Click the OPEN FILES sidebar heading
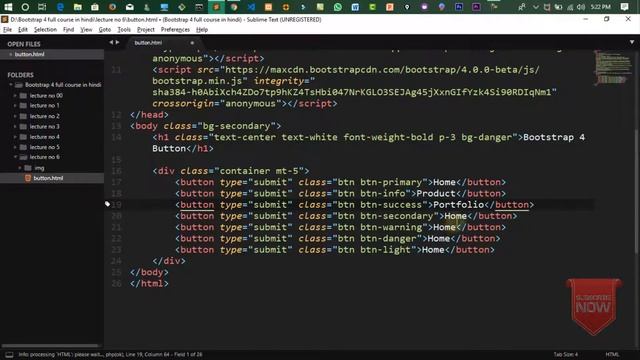This screenshot has width=640, height=360. pyautogui.click(x=24, y=44)
